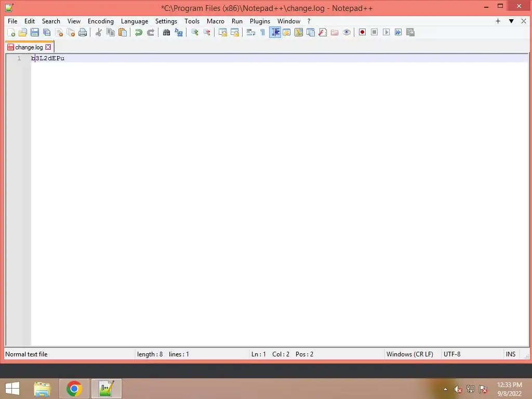Viewport: 532px width, 399px height.
Task: Click line number 1 in the margin
Action: click(19, 58)
